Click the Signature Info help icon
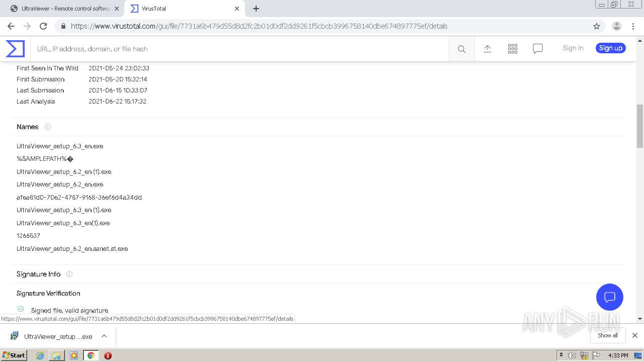The width and height of the screenshot is (644, 362). pos(69,274)
